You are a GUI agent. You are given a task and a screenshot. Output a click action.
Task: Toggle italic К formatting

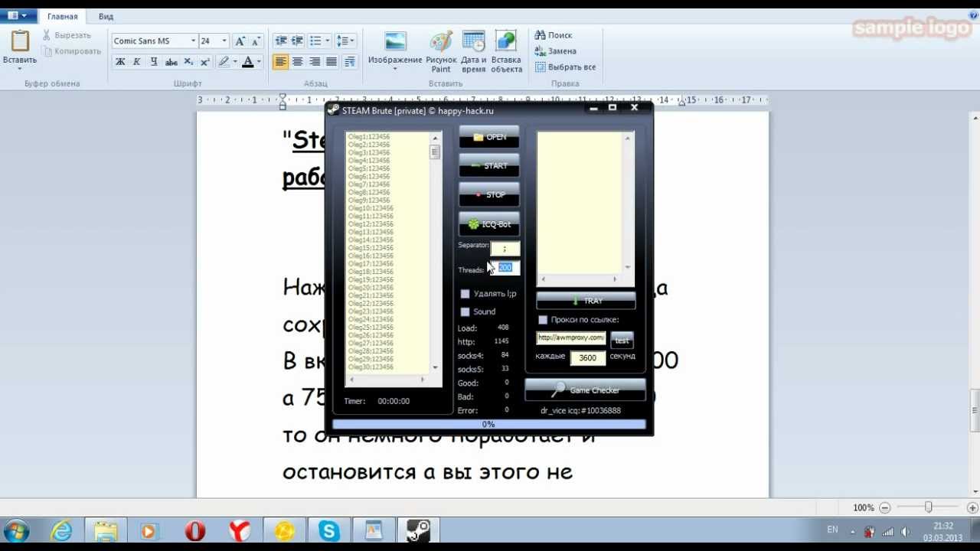tap(137, 62)
